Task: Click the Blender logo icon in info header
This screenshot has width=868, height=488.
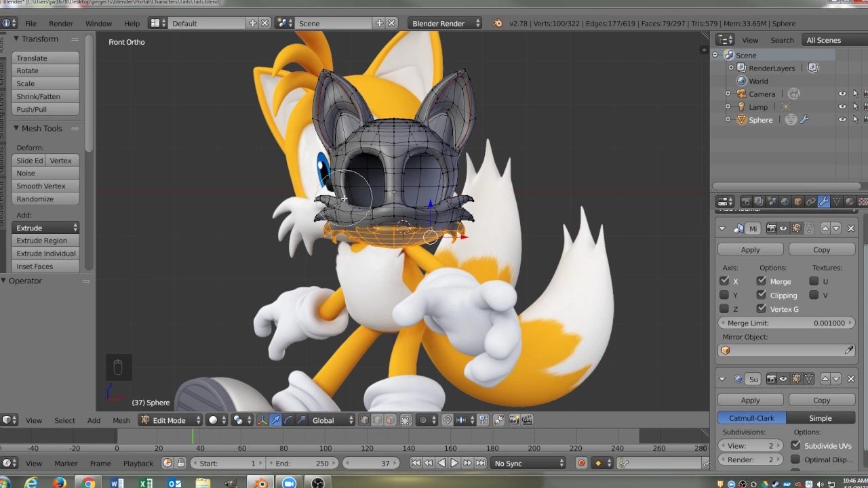Action: point(497,23)
